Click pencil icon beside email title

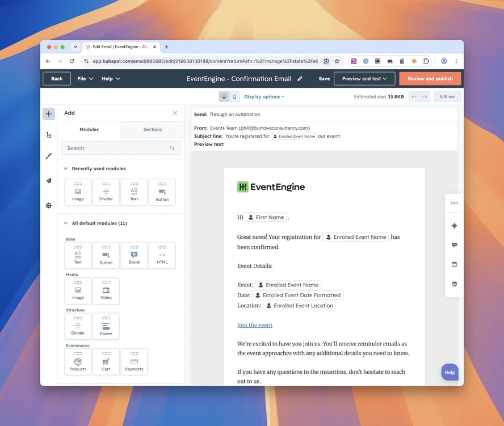(300, 79)
